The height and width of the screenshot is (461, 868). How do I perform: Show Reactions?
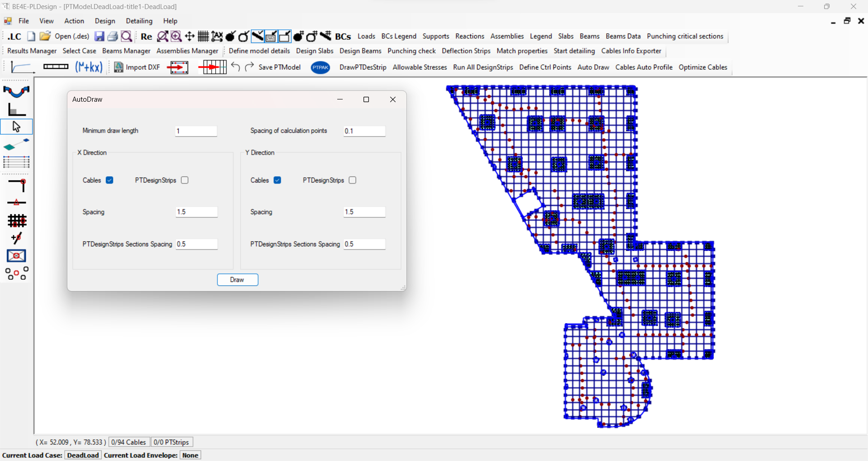pyautogui.click(x=470, y=36)
